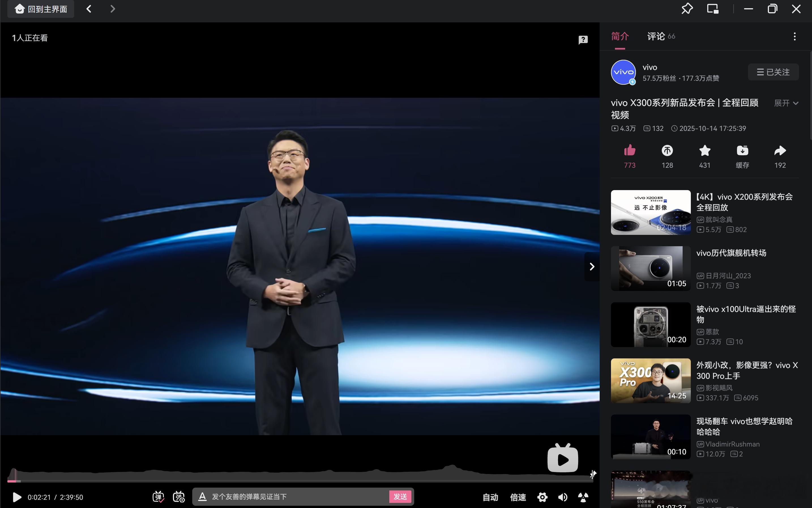Image resolution: width=812 pixels, height=508 pixels.
Task: Toggle the 已关注 follow button
Action: [773, 72]
